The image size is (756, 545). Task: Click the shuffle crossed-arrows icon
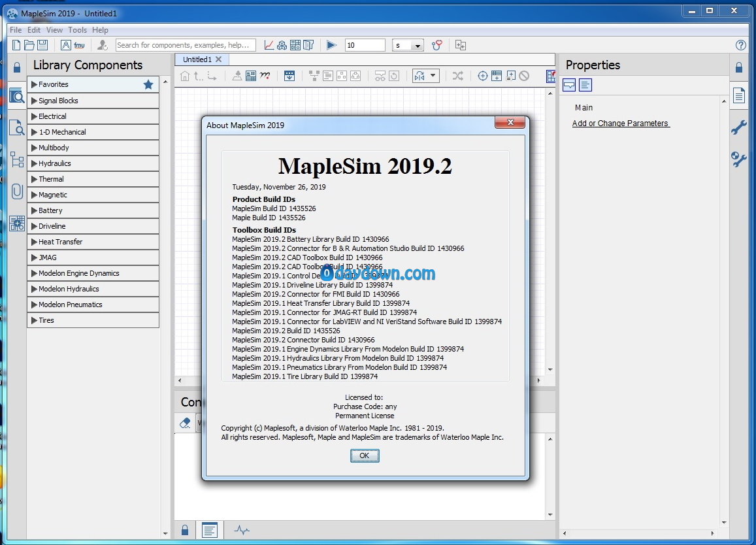tap(457, 76)
